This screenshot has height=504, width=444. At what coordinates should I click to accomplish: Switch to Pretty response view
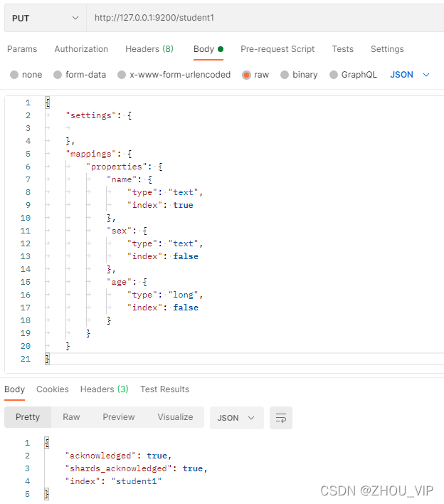point(28,417)
